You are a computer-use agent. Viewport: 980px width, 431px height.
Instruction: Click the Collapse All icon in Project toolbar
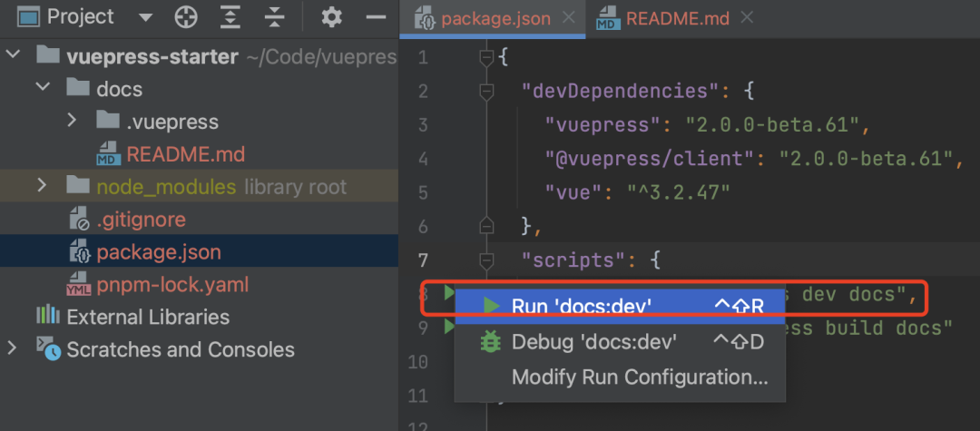(274, 16)
